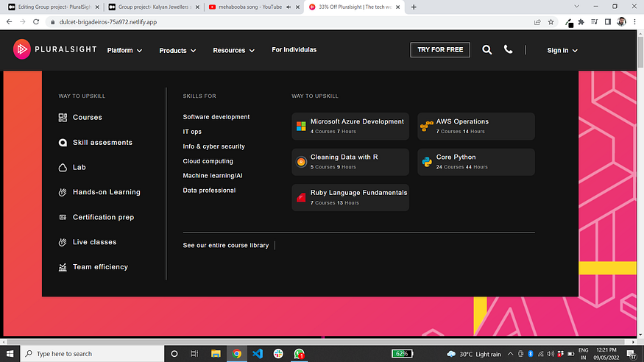Viewport: 644px width, 362px height.
Task: Open See our entire course library
Action: [x=225, y=246]
